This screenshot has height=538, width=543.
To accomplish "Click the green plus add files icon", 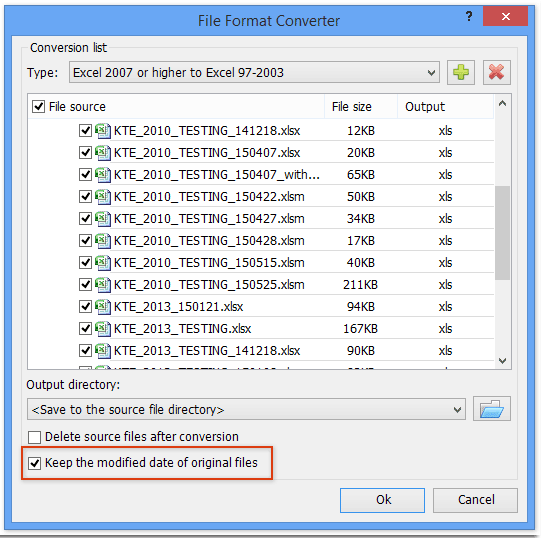I will coord(461,72).
